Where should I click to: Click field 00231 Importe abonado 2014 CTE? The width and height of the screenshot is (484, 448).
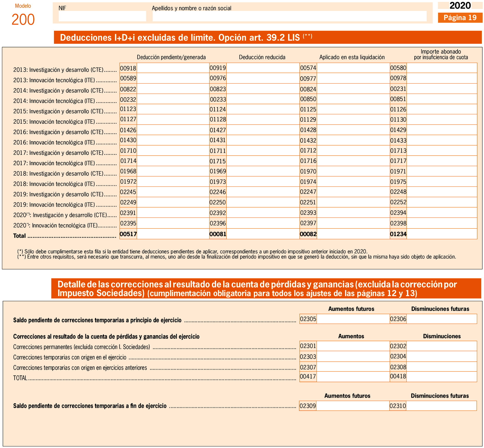[x=442, y=89]
